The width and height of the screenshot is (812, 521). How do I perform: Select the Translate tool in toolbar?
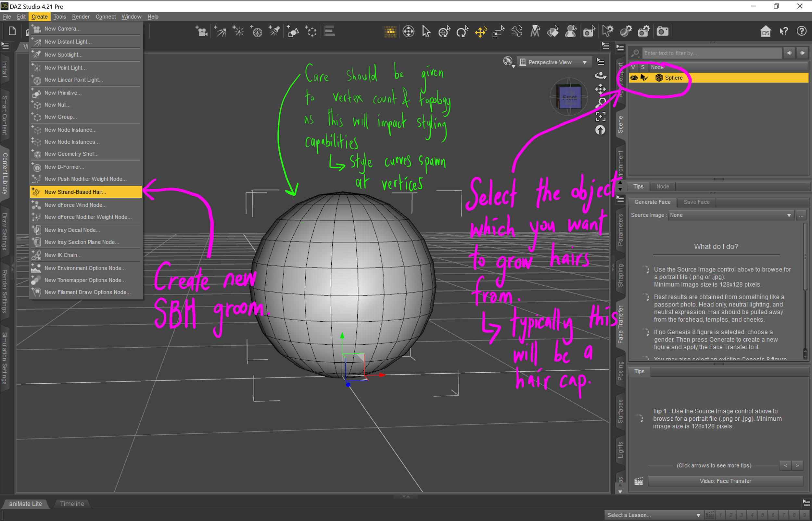[x=480, y=32]
